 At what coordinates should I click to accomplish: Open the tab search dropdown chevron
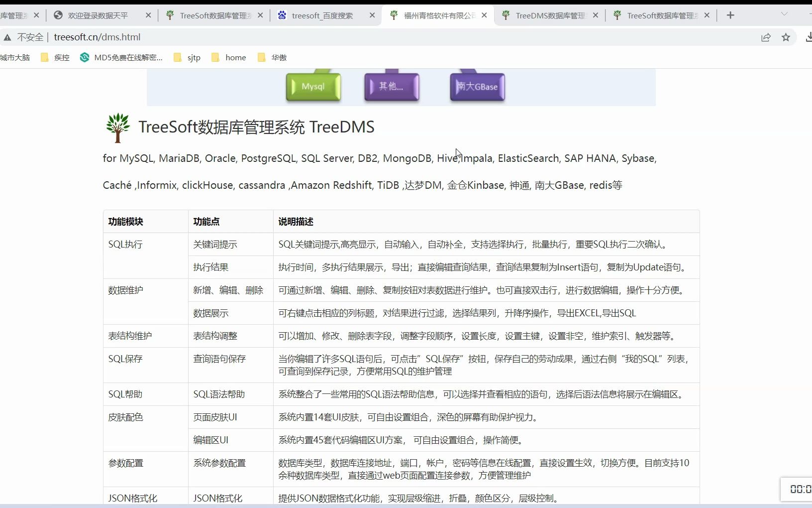784,15
